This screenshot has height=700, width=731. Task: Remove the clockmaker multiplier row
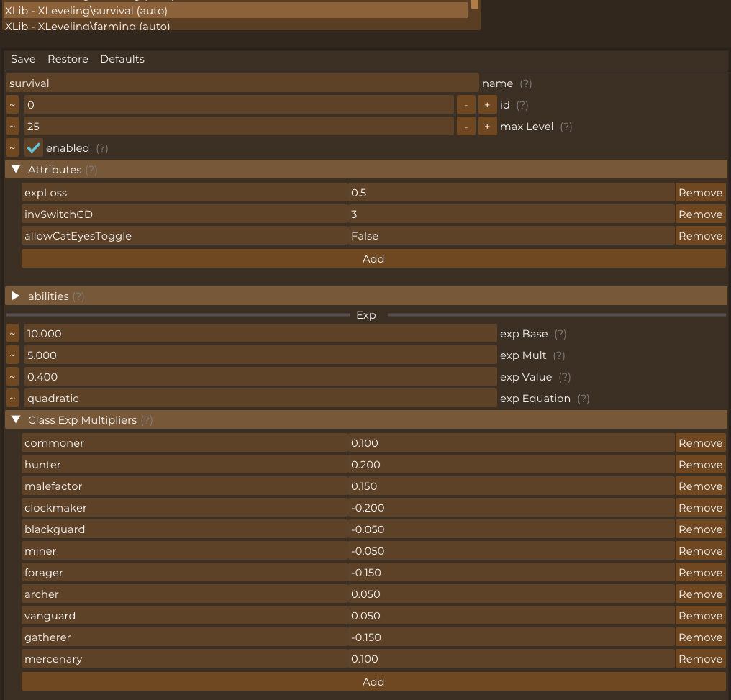(x=700, y=507)
